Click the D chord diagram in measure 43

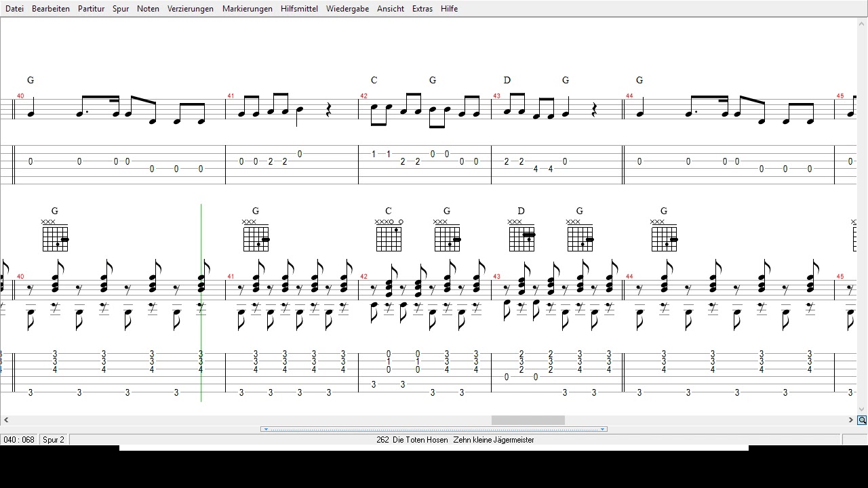pyautogui.click(x=521, y=236)
